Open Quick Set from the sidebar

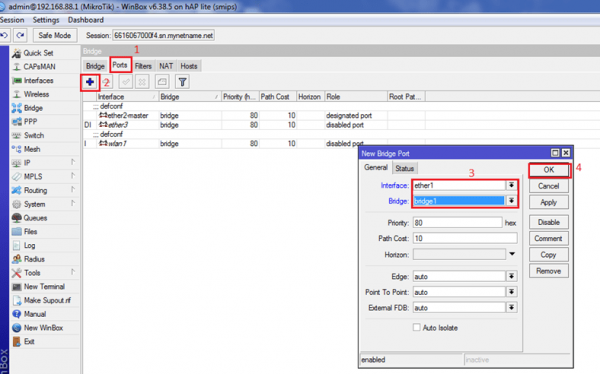tap(38, 53)
